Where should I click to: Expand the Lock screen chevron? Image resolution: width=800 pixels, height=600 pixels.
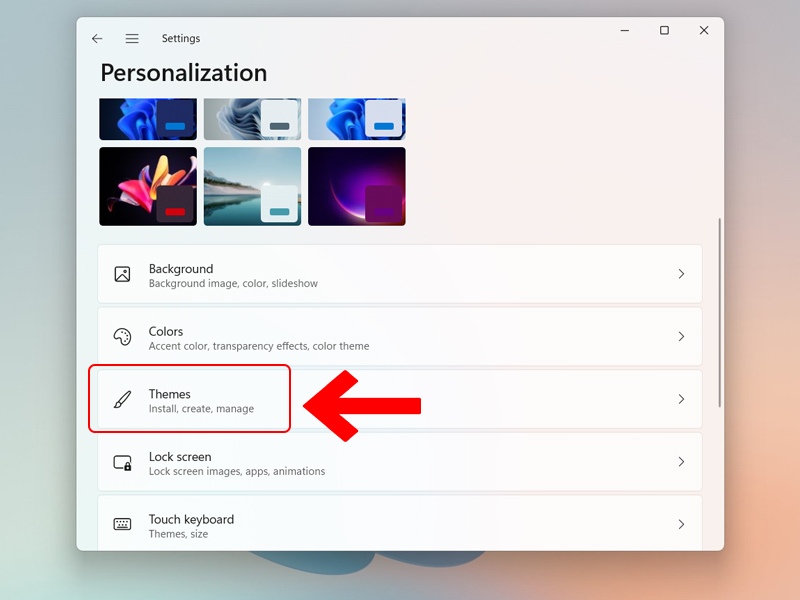click(x=681, y=463)
